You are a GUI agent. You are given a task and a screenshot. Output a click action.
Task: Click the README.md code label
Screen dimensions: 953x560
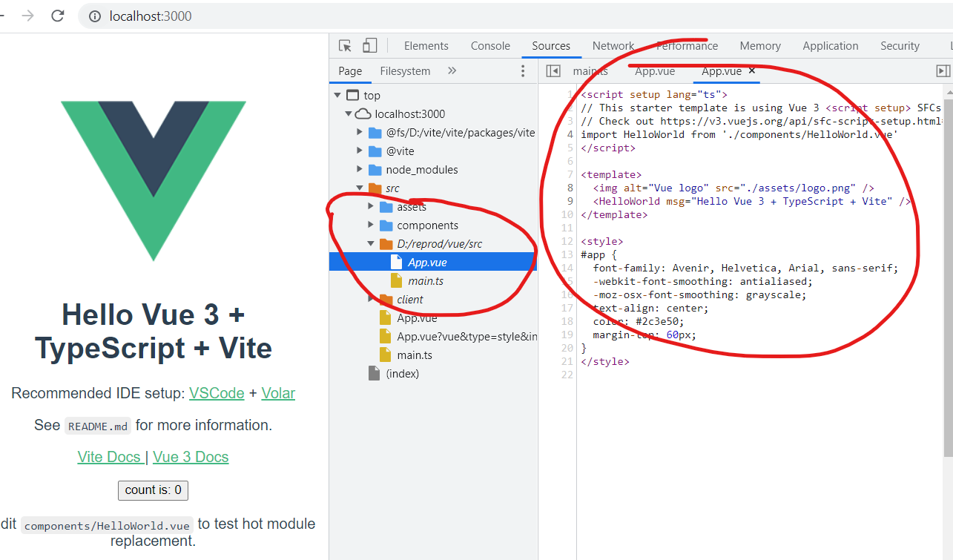(x=97, y=426)
